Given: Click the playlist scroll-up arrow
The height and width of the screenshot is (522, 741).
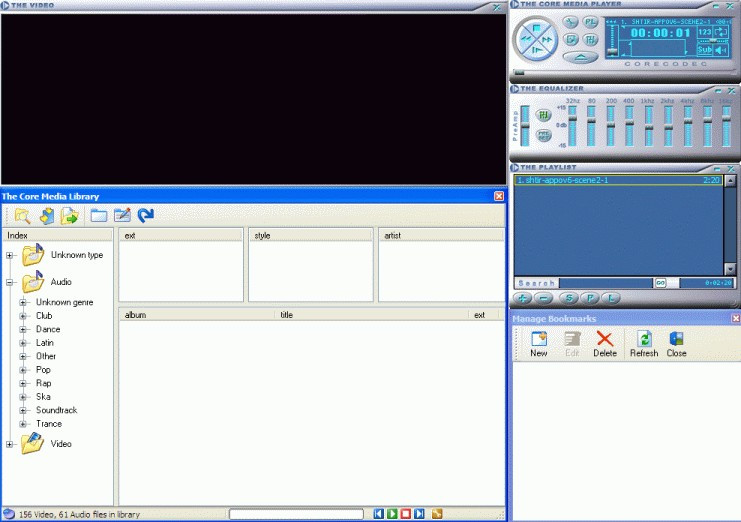Looking at the screenshot, I should tap(730, 180).
